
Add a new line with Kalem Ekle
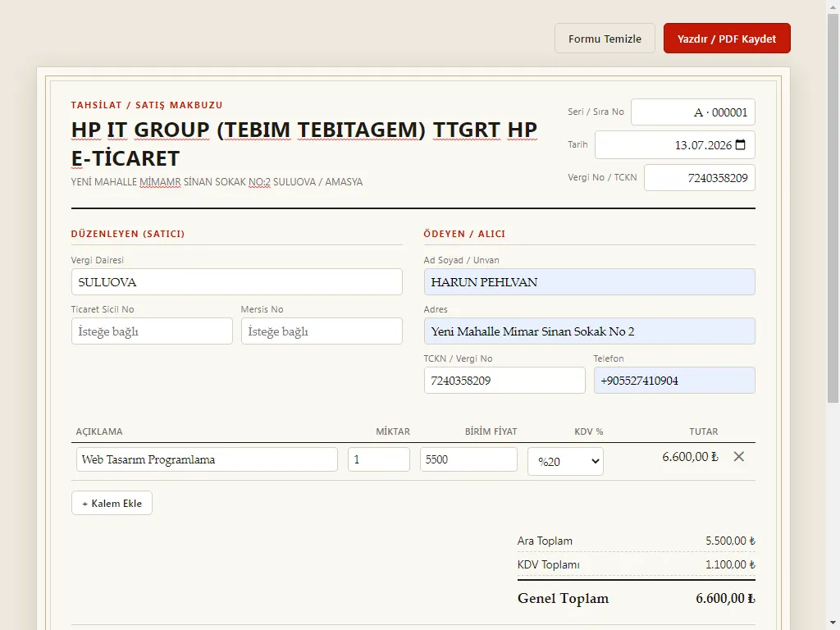tap(112, 503)
